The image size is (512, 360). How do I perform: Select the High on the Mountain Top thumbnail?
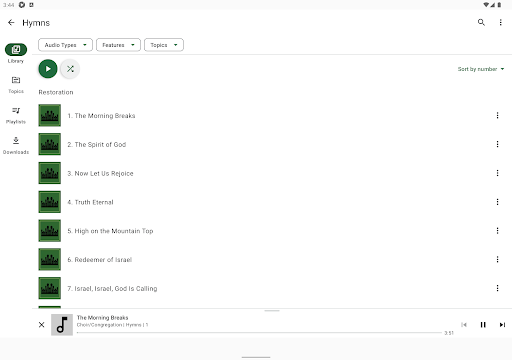click(50, 231)
